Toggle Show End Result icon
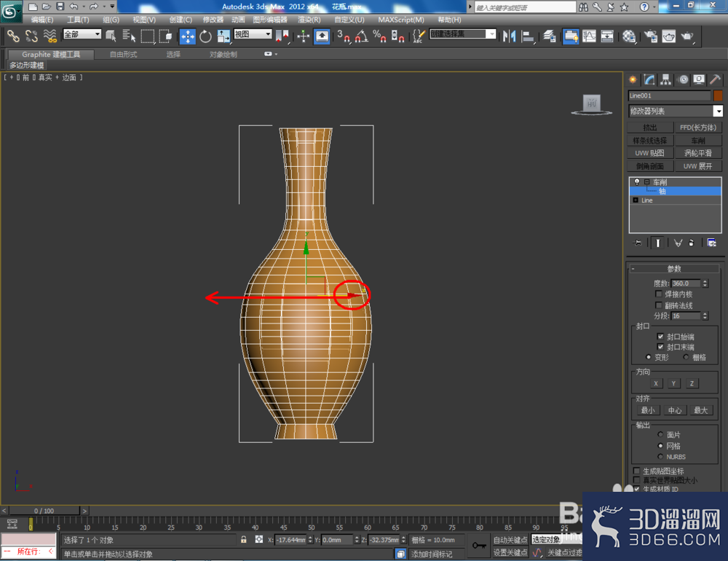The height and width of the screenshot is (561, 728). pos(657,243)
